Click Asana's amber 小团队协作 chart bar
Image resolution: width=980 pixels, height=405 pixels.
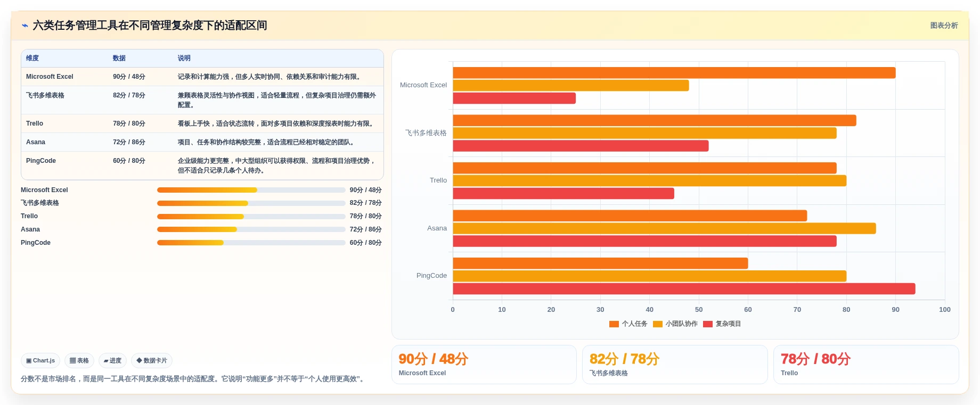click(665, 228)
